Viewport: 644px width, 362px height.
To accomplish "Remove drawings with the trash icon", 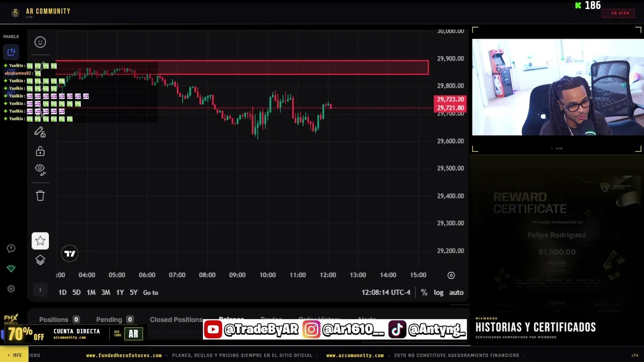I will pos(40,196).
